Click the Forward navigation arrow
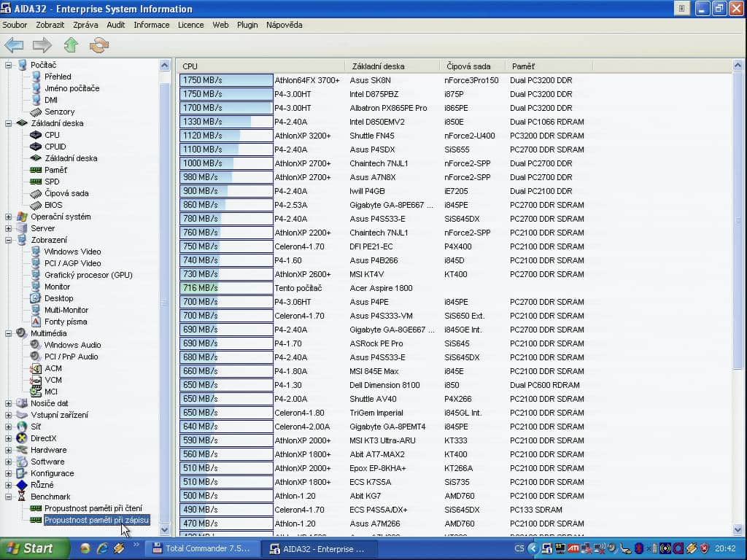Viewport: 747px width, 560px height. [x=42, y=45]
